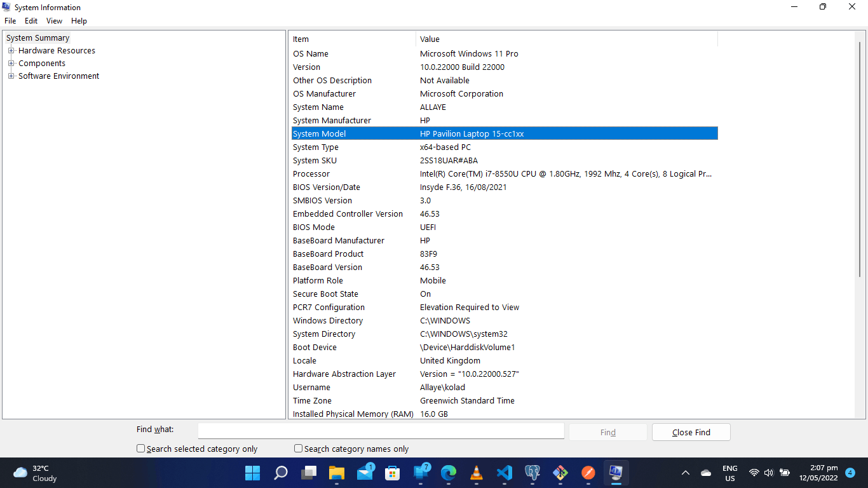The image size is (868, 488).
Task: Open clock showing 2:07 pm
Action: click(x=818, y=473)
